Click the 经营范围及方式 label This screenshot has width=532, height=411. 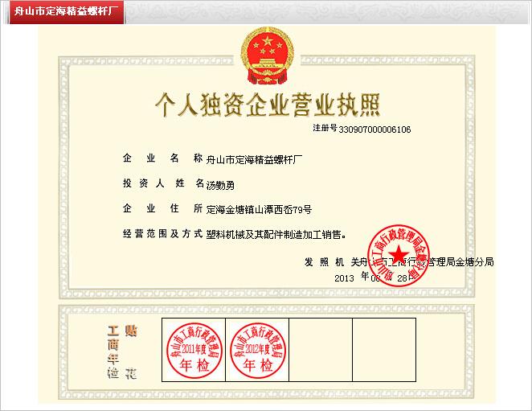pos(162,235)
